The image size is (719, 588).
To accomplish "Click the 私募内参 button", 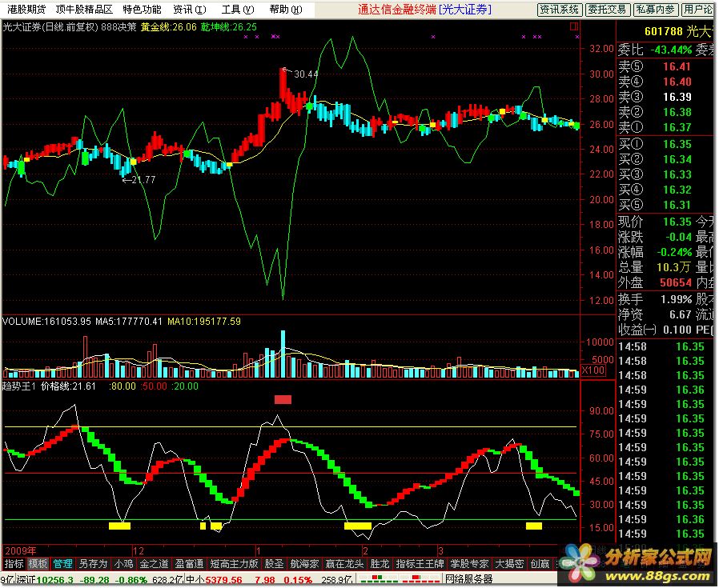I will point(655,10).
